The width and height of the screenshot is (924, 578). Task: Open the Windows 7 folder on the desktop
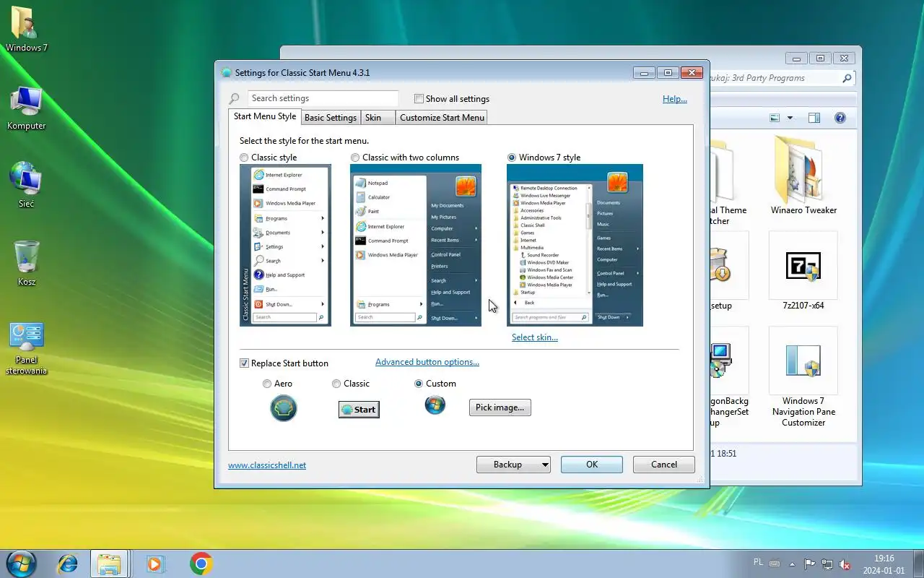pyautogui.click(x=26, y=29)
